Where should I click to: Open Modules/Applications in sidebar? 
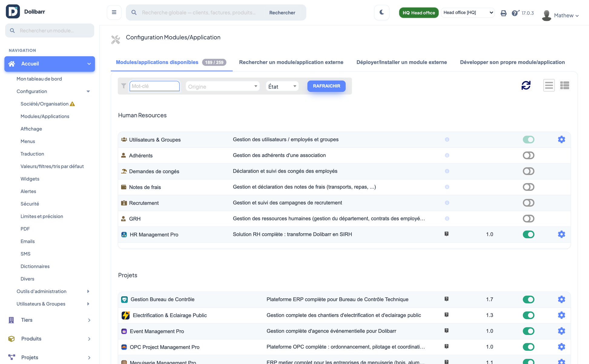point(45,116)
